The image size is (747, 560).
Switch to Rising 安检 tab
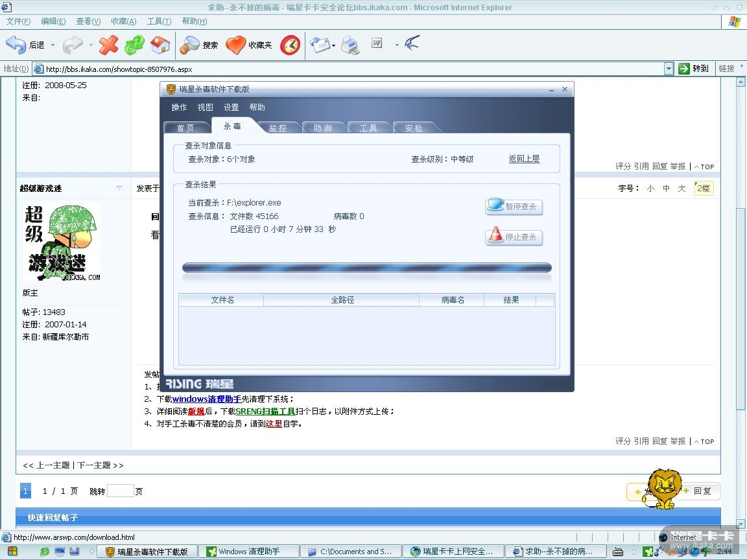click(x=414, y=128)
